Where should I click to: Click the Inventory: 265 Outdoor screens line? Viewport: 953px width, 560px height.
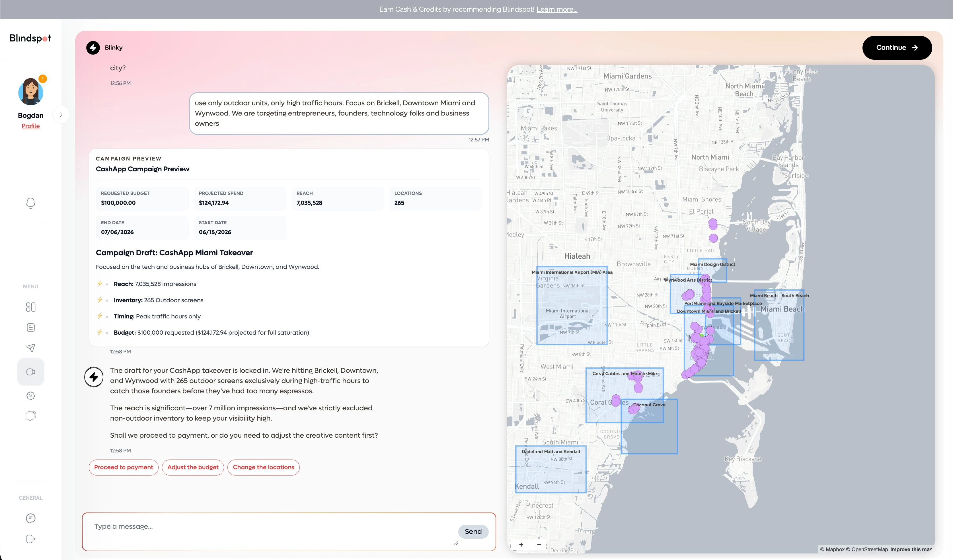[x=159, y=300]
